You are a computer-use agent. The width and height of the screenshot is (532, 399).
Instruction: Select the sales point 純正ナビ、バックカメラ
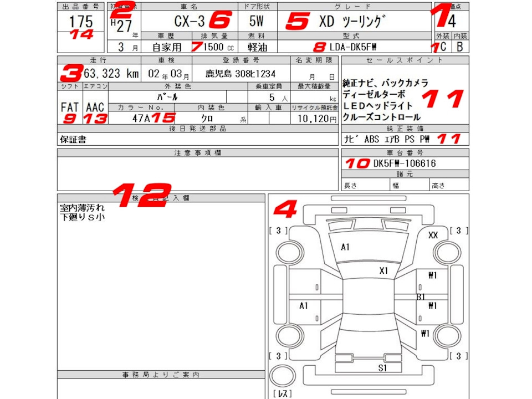[x=385, y=83]
